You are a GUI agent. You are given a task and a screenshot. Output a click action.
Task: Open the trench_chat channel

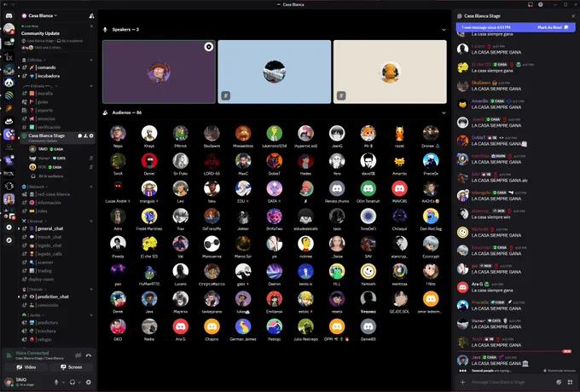58,237
